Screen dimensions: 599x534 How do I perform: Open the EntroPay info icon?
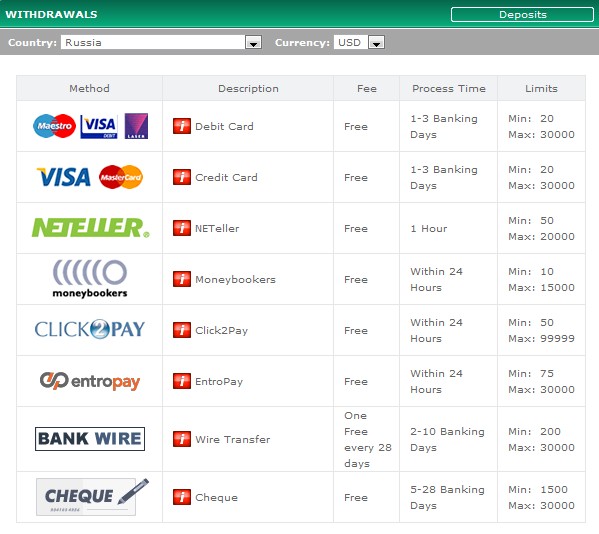tap(182, 381)
